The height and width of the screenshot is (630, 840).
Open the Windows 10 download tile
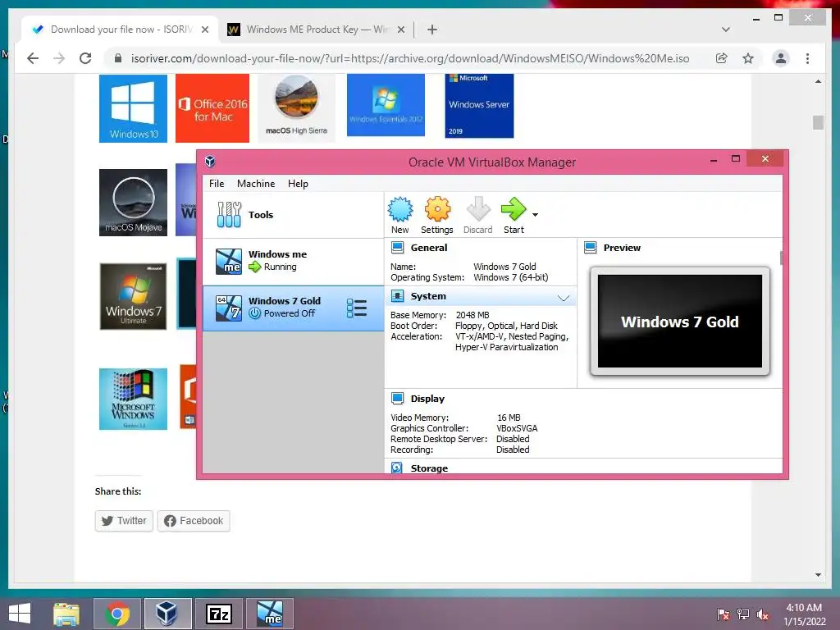(x=134, y=108)
